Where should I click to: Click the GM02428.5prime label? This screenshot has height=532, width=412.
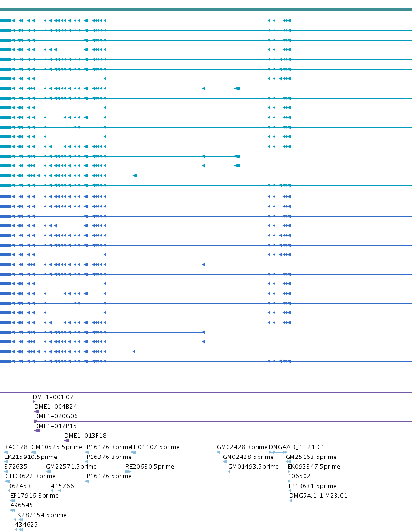[248, 457]
